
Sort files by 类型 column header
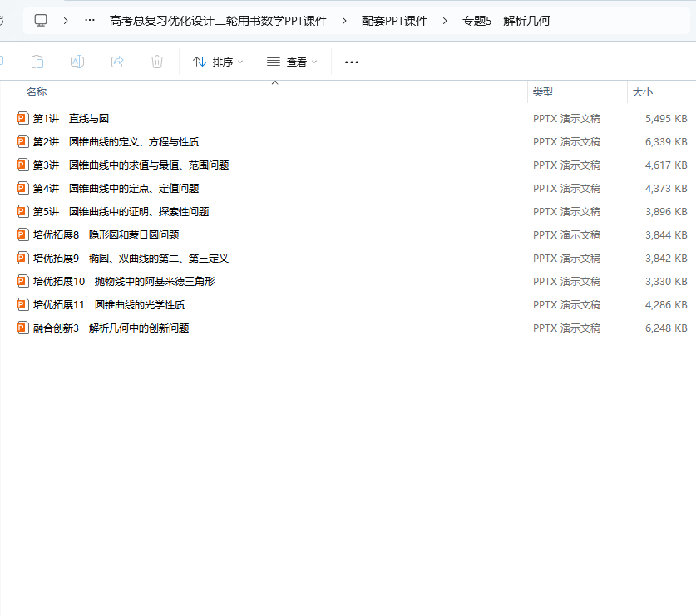pyautogui.click(x=543, y=92)
